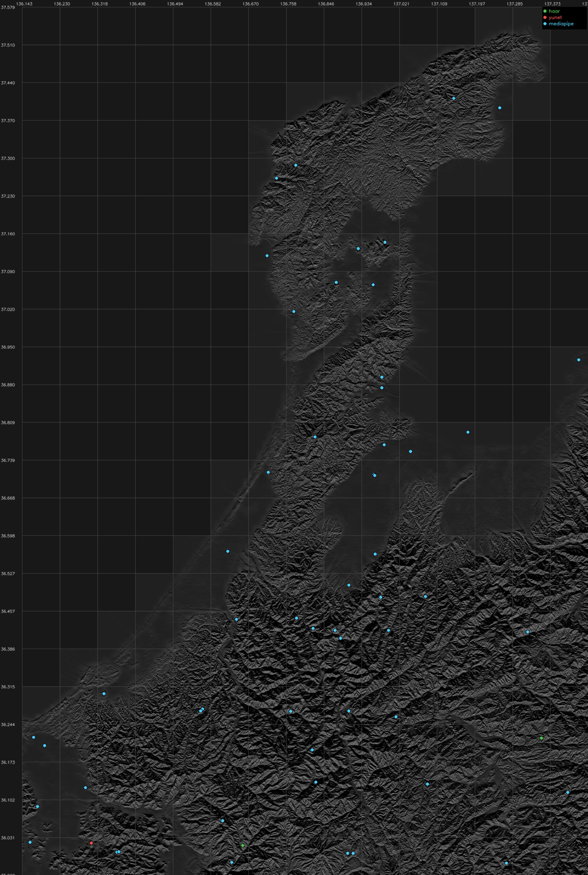Toggle the haar series in the legend

coord(554,11)
